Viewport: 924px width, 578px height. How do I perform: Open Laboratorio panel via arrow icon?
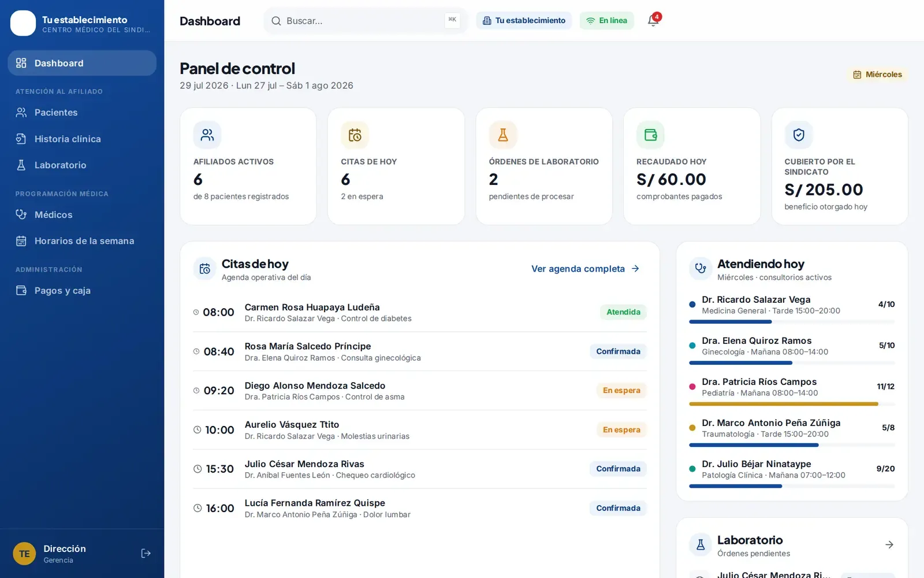(x=889, y=544)
